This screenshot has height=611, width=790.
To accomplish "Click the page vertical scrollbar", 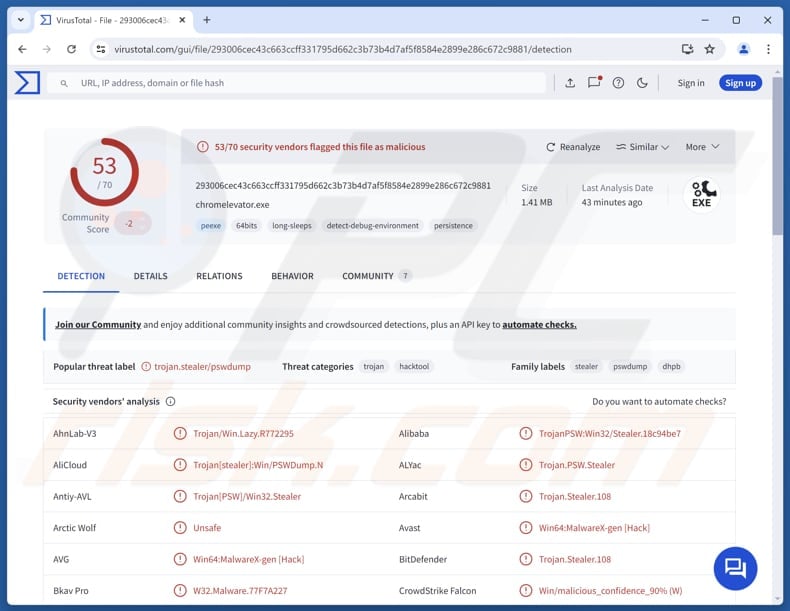I will 777,156.
